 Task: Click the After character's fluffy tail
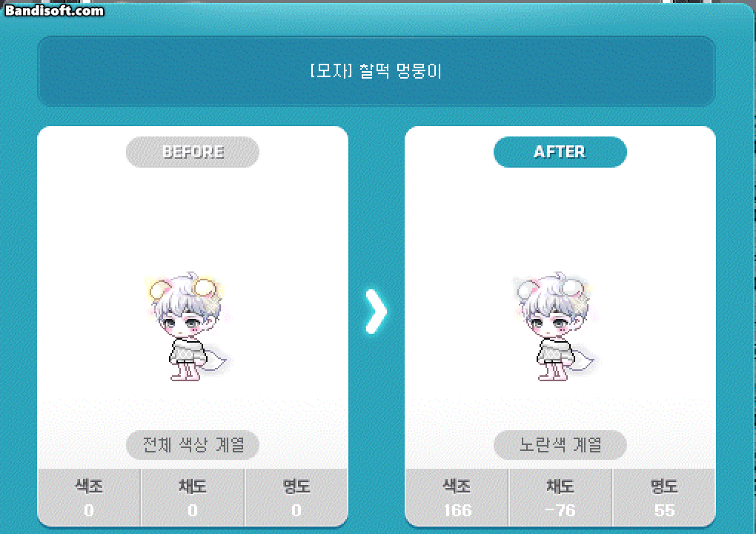point(583,361)
